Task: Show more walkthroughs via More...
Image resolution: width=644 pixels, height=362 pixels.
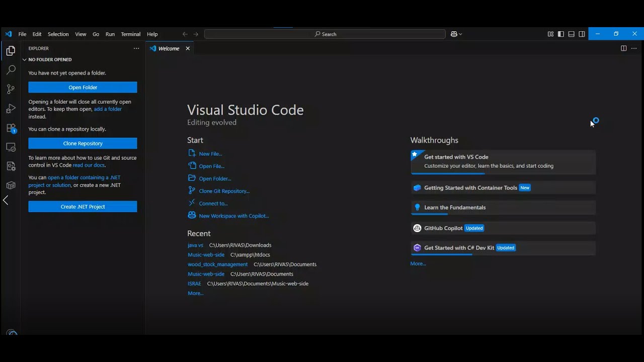Action: [418, 263]
